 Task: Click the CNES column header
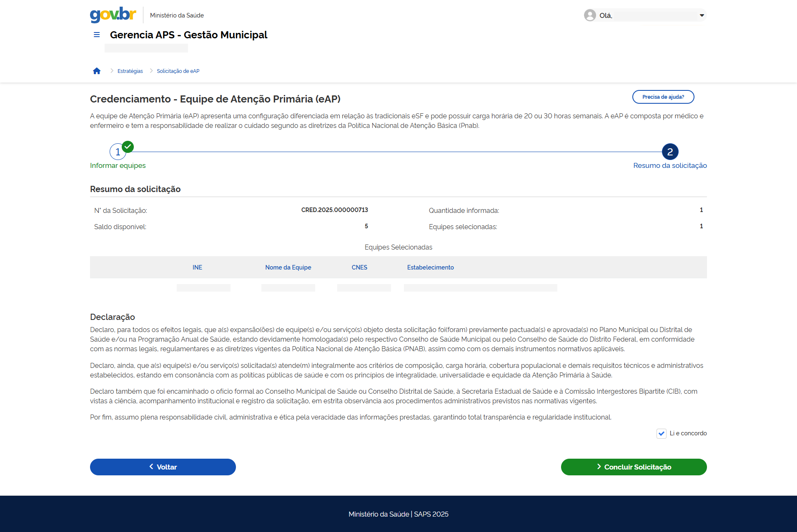pyautogui.click(x=359, y=267)
